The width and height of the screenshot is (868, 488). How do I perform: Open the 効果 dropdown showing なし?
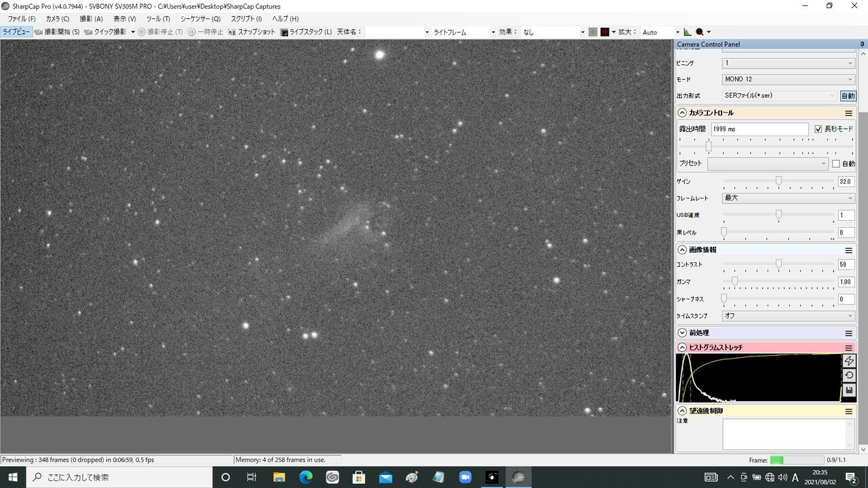click(553, 32)
